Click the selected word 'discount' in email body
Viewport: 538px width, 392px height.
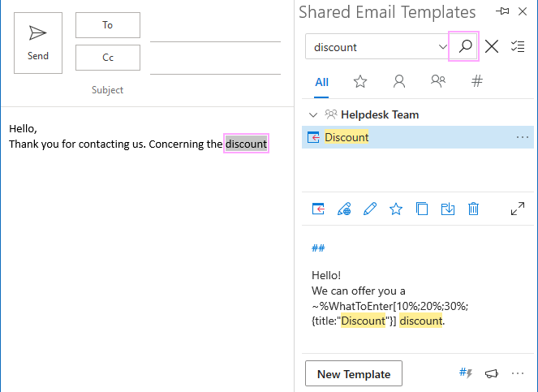click(x=246, y=144)
